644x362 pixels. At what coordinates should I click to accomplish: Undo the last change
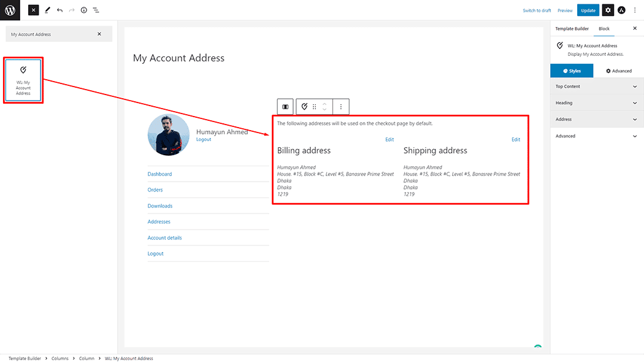click(59, 10)
